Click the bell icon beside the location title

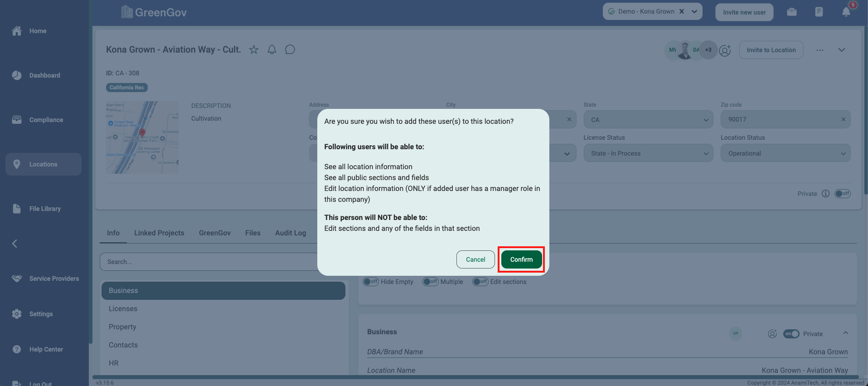pyautogui.click(x=272, y=49)
